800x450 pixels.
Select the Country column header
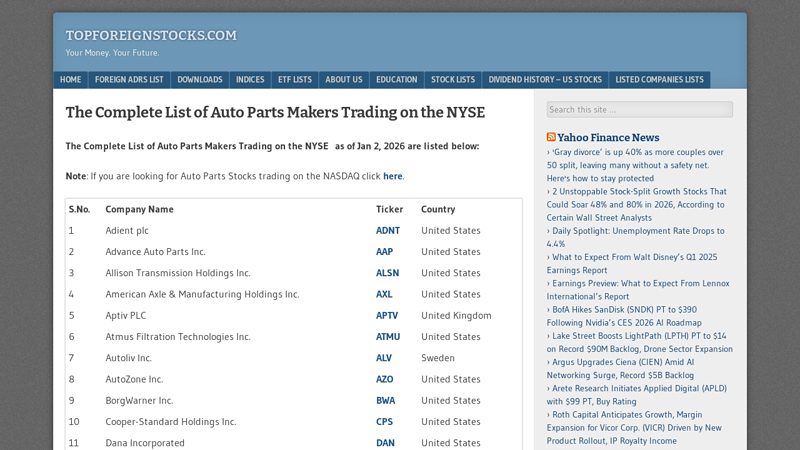(x=438, y=209)
